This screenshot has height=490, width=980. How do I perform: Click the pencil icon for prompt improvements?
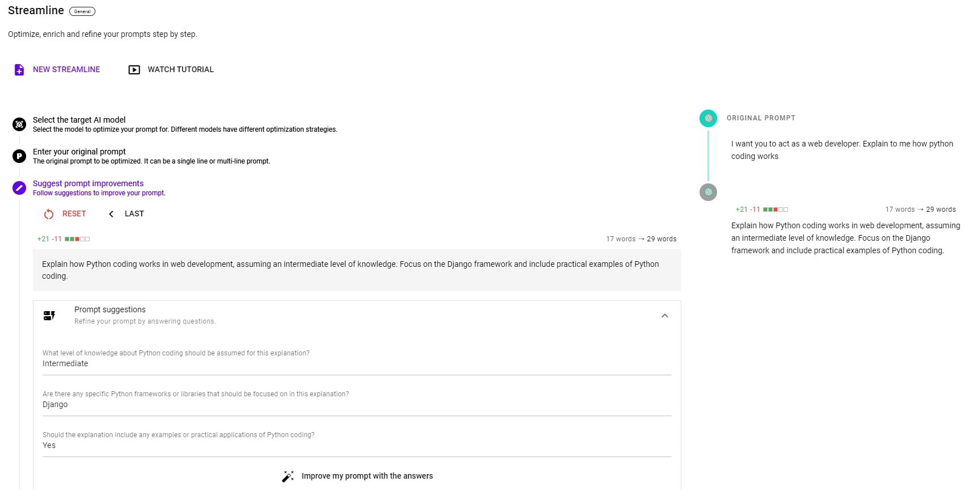(x=19, y=188)
